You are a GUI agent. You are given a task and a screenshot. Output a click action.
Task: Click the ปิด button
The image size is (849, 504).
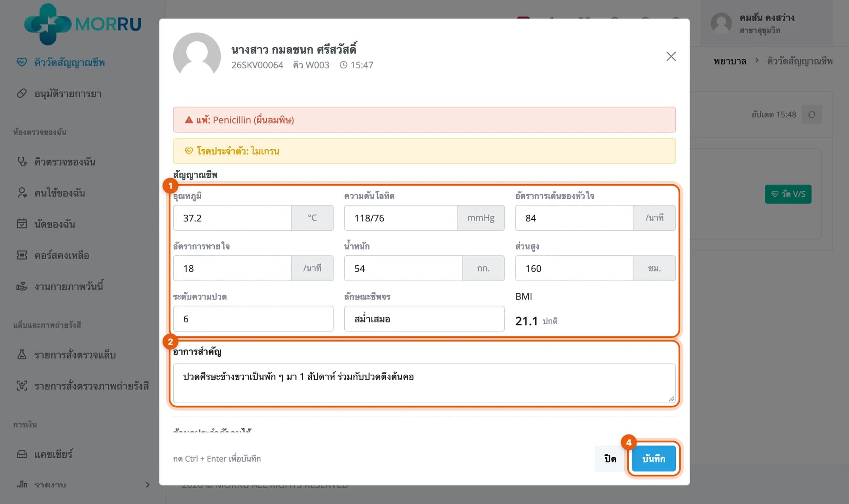610,458
